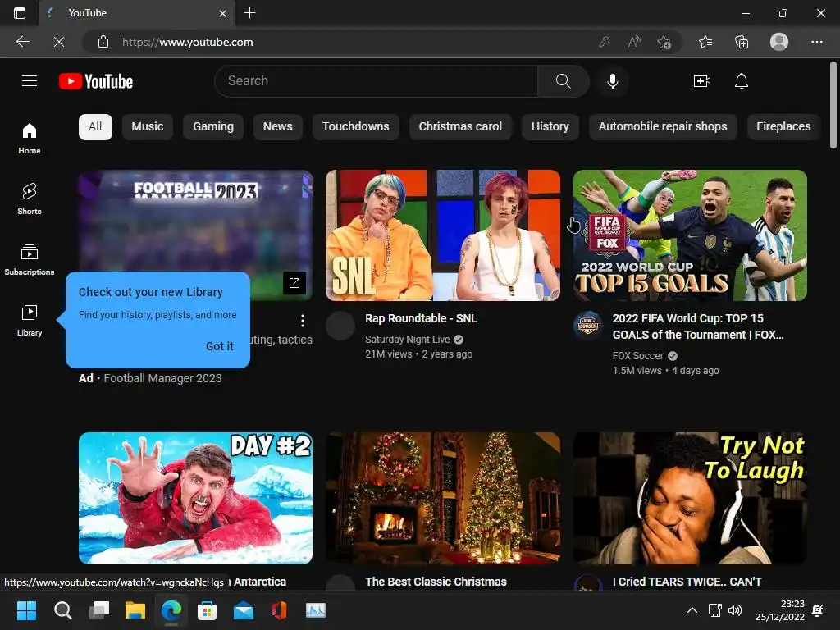
Task: Select the Music filter chip
Action: 148,127
